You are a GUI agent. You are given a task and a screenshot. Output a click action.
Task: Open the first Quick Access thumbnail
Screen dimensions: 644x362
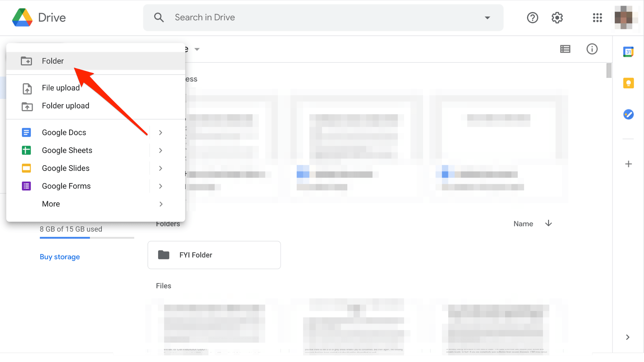click(x=231, y=146)
